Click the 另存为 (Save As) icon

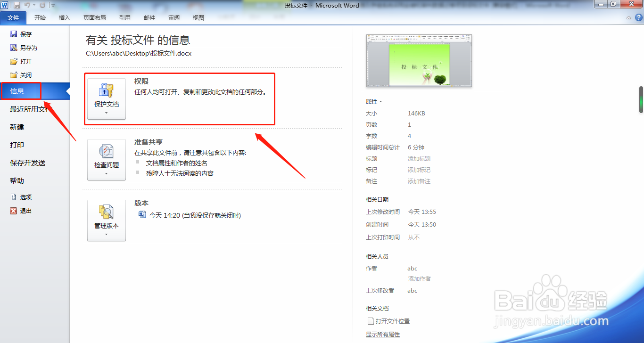(14, 47)
